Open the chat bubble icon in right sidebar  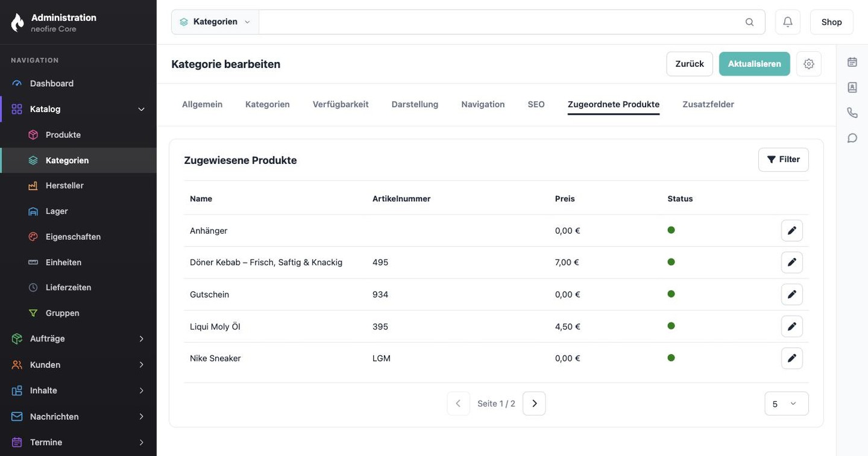[852, 138]
